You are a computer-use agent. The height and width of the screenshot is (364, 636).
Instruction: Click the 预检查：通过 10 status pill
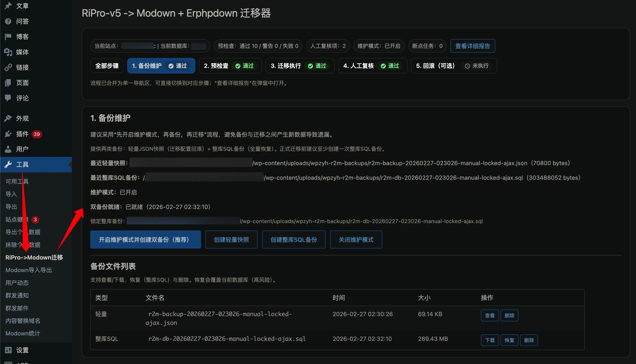pos(258,46)
